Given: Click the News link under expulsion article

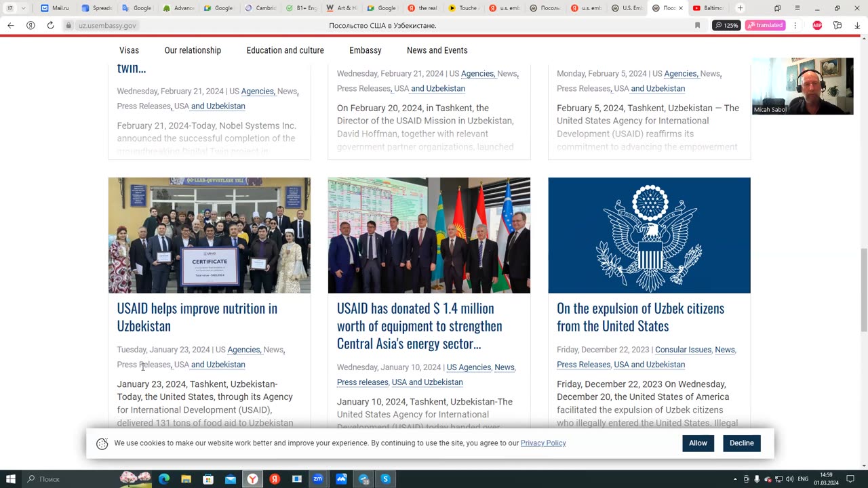Looking at the screenshot, I should click(x=724, y=350).
